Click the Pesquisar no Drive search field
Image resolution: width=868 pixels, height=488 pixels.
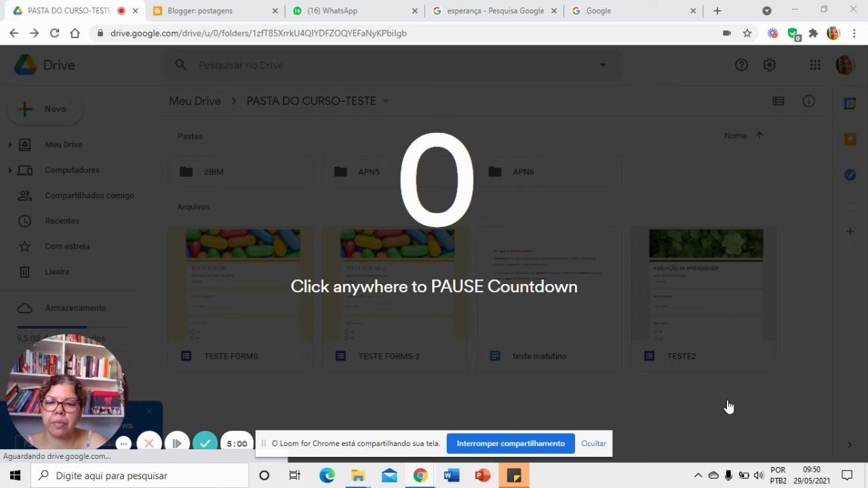tap(393, 65)
